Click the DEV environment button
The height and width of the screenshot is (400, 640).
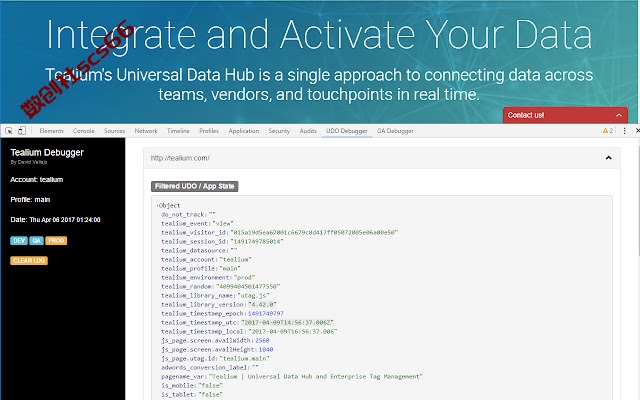coord(19,241)
